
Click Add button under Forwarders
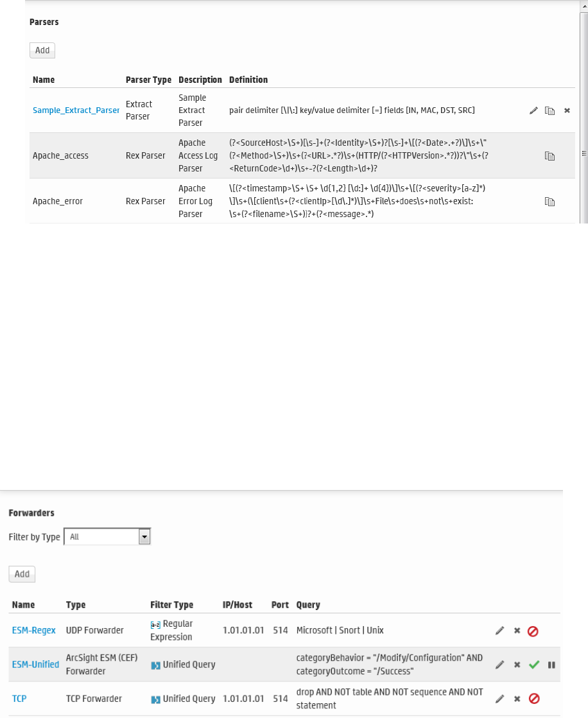coord(22,574)
